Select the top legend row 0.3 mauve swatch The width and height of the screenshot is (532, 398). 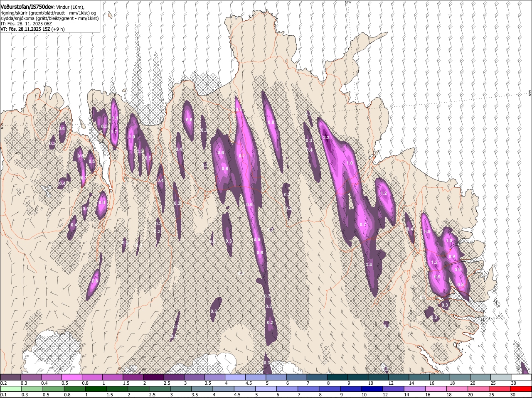point(31,377)
